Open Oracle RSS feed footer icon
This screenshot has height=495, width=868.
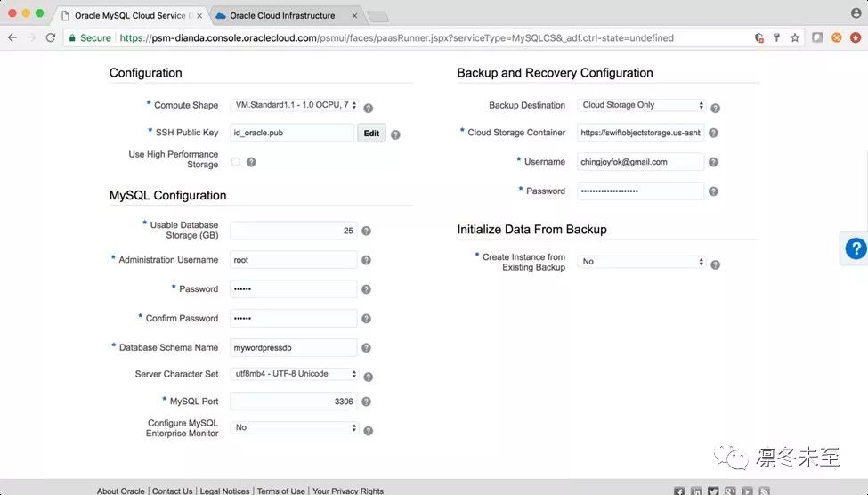tap(765, 491)
